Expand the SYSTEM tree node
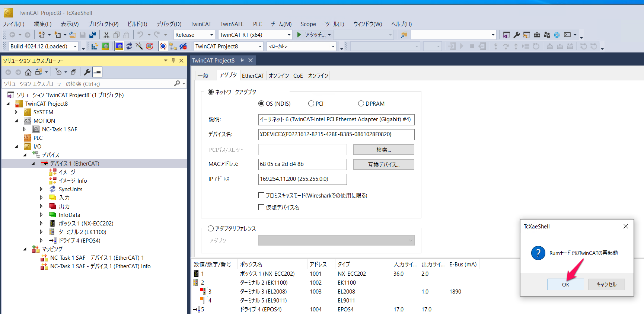 click(16, 112)
